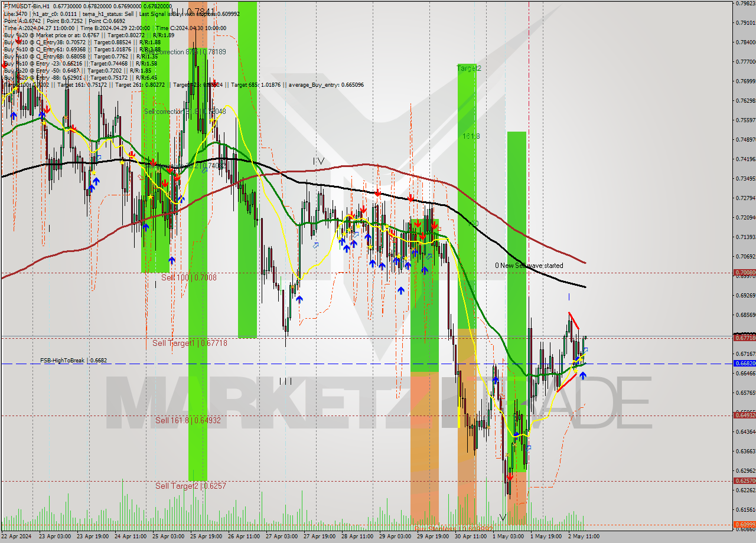Click the blue 0.66820 price axis tag
This screenshot has height=543, width=756.
point(744,364)
